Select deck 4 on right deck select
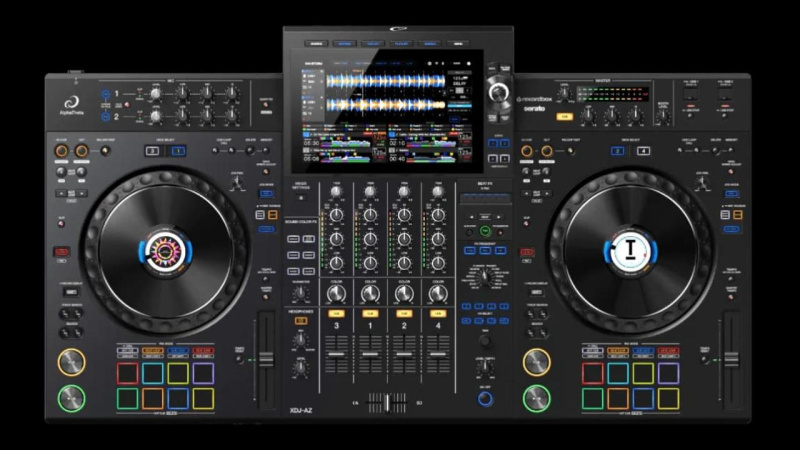800x450 pixels. (x=643, y=151)
